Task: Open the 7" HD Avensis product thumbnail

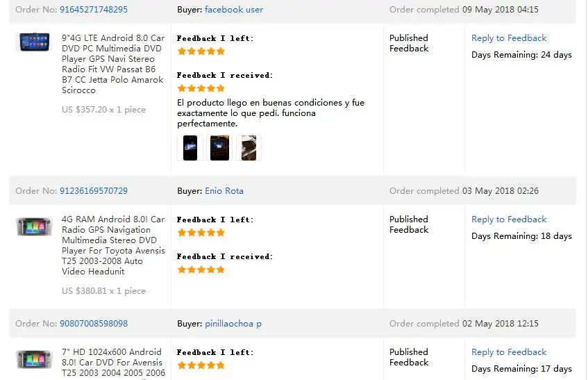Action: pyautogui.click(x=34, y=359)
